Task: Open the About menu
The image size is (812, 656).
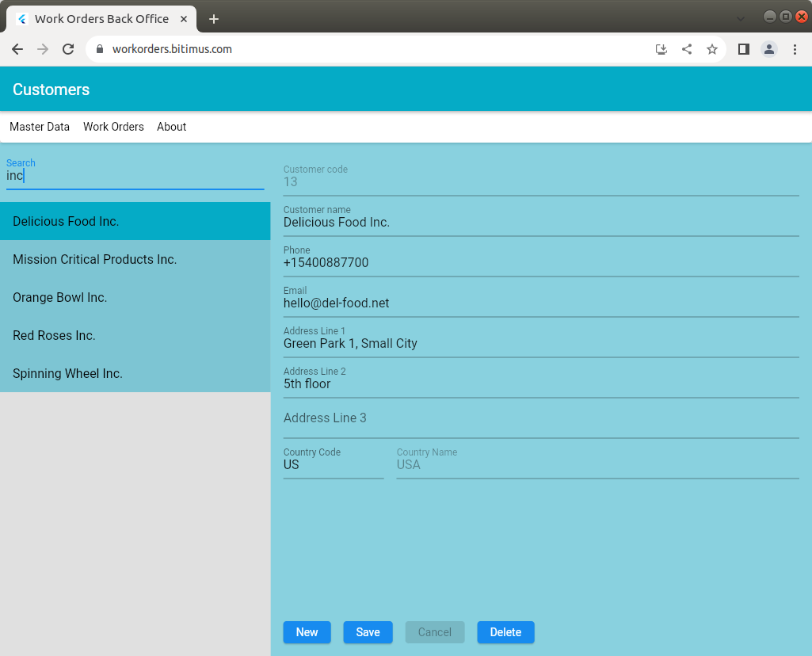Action: pyautogui.click(x=171, y=127)
